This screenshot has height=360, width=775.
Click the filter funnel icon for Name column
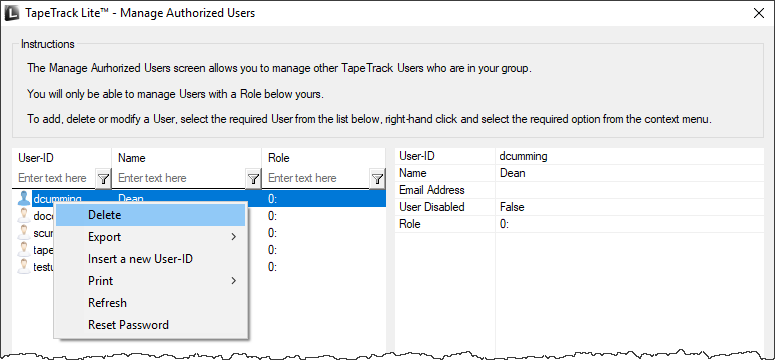(x=253, y=179)
